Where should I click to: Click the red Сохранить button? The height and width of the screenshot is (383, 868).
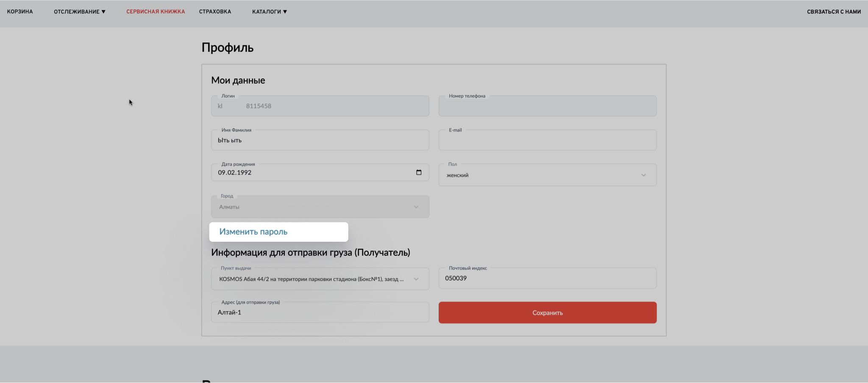(x=547, y=313)
